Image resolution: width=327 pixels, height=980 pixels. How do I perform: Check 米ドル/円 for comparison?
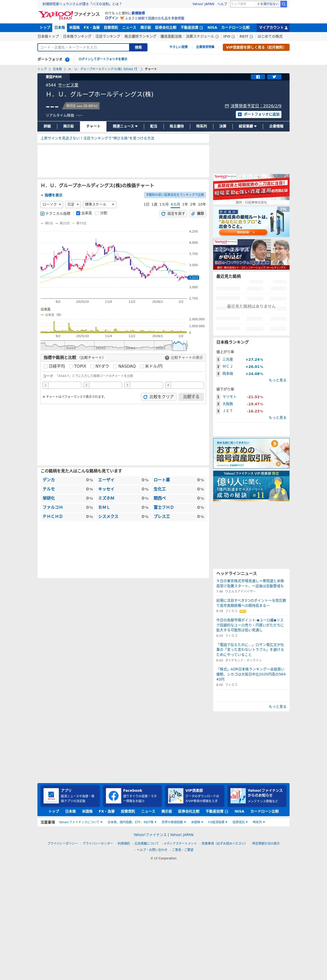pos(142,366)
